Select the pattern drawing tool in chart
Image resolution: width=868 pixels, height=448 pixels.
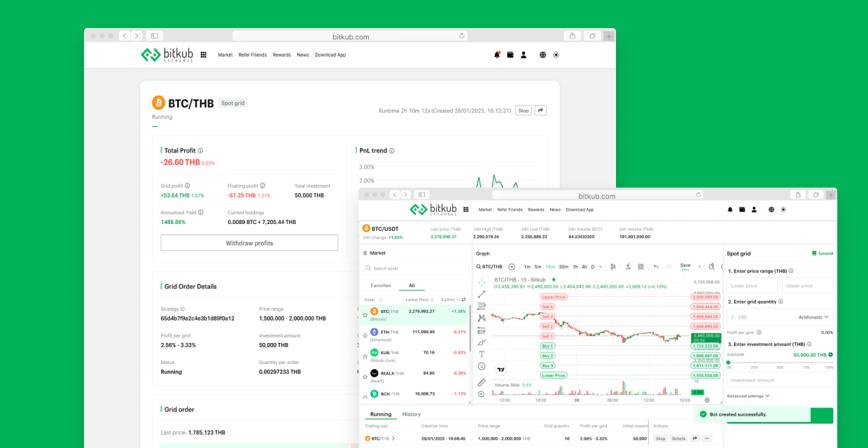pyautogui.click(x=482, y=318)
